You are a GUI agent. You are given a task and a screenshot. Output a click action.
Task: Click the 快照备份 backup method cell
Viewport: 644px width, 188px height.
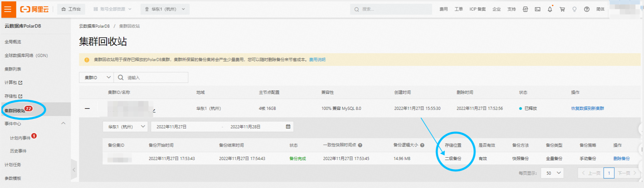tap(520, 159)
